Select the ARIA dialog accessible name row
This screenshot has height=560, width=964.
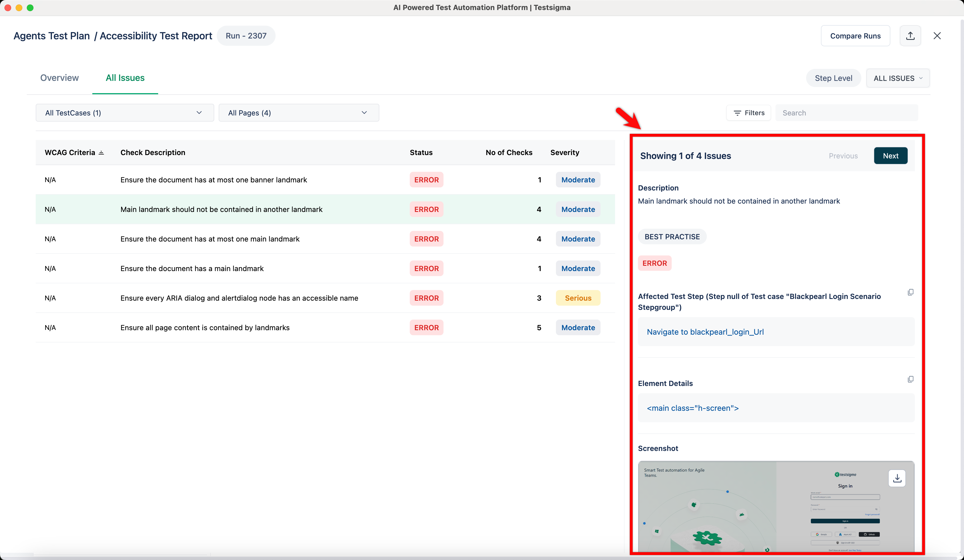pos(239,298)
